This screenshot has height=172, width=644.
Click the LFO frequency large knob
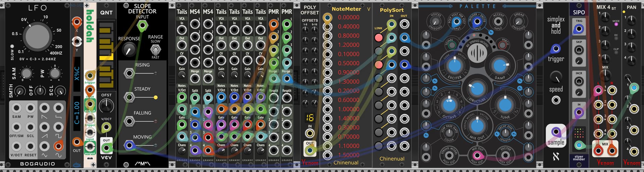click(x=38, y=37)
